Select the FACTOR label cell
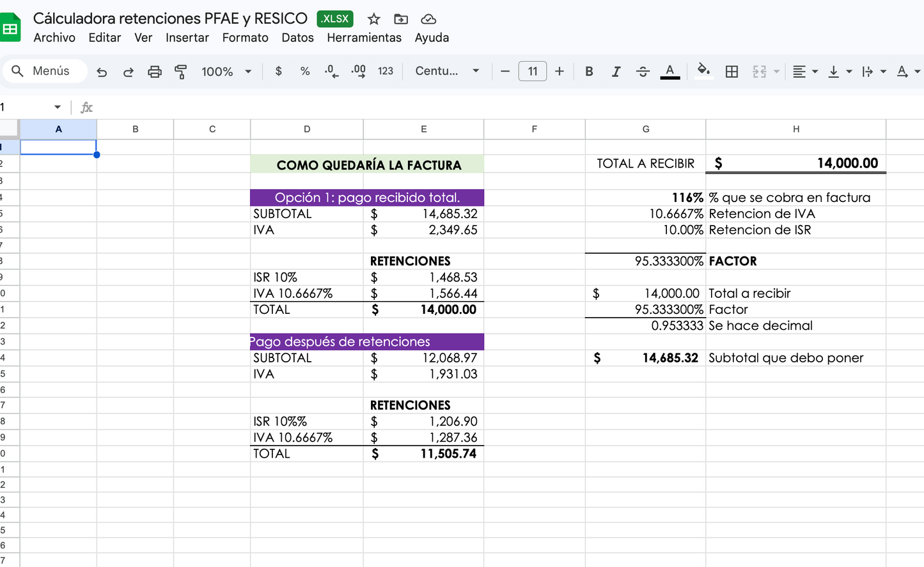This screenshot has width=924, height=567. (x=796, y=261)
